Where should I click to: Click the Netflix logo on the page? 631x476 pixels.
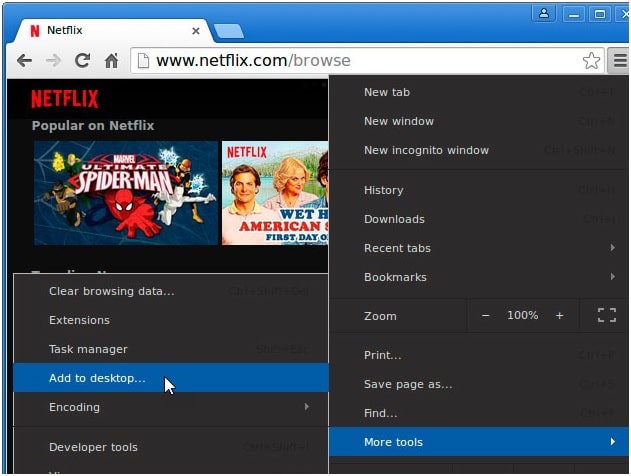click(x=65, y=99)
